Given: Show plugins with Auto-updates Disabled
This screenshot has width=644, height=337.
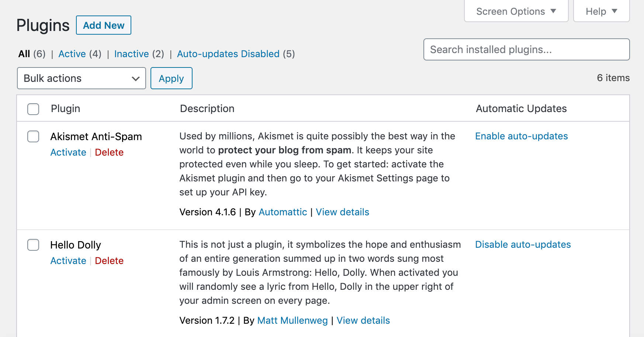Looking at the screenshot, I should [228, 54].
